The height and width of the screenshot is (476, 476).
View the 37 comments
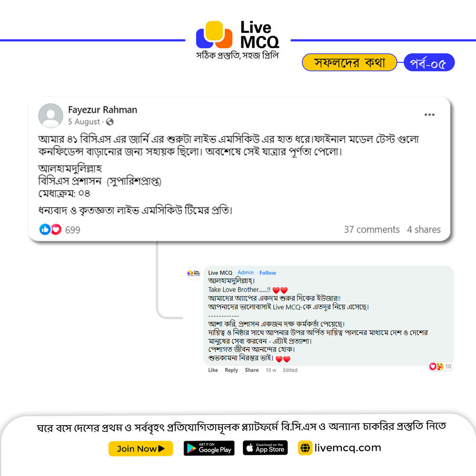[x=372, y=229]
